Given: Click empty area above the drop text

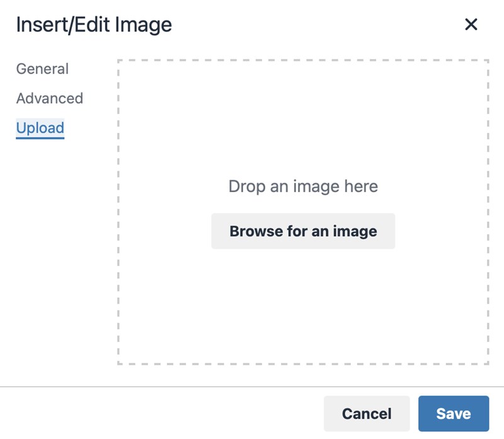Looking at the screenshot, I should click(x=303, y=119).
